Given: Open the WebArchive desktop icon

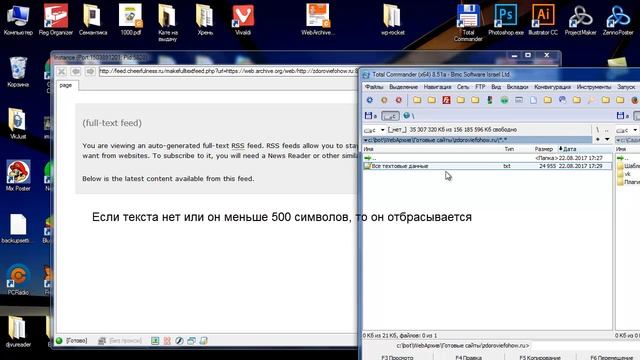Looking at the screenshot, I should pyautogui.click(x=318, y=19).
